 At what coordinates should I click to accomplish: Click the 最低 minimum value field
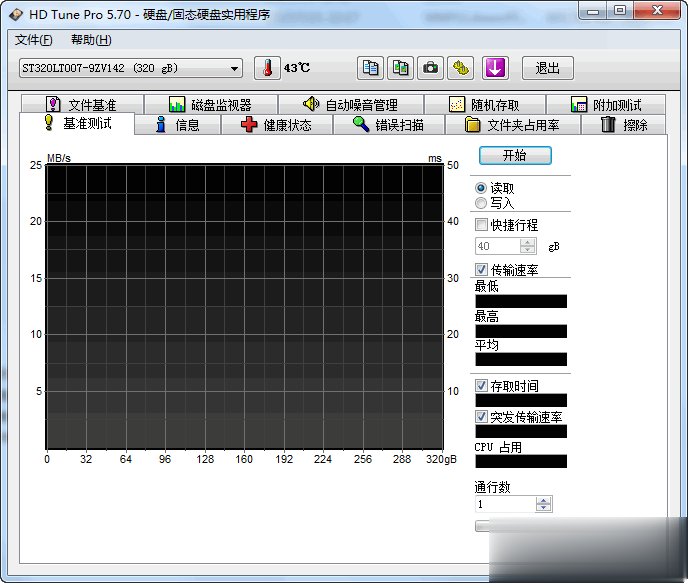(x=521, y=301)
